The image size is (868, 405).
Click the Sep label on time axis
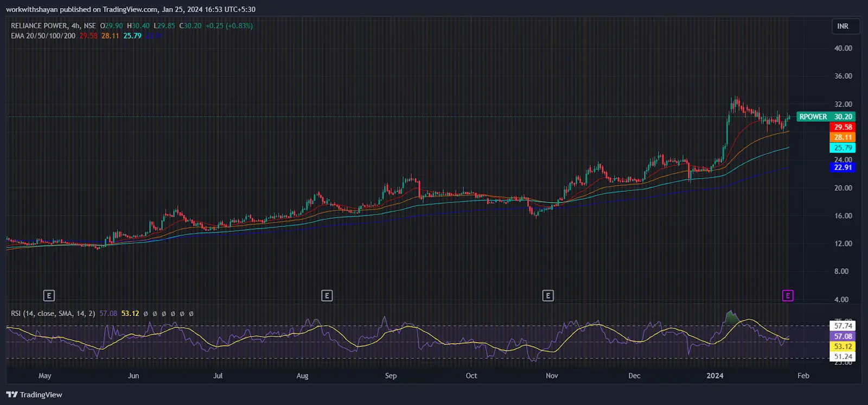[x=391, y=376]
